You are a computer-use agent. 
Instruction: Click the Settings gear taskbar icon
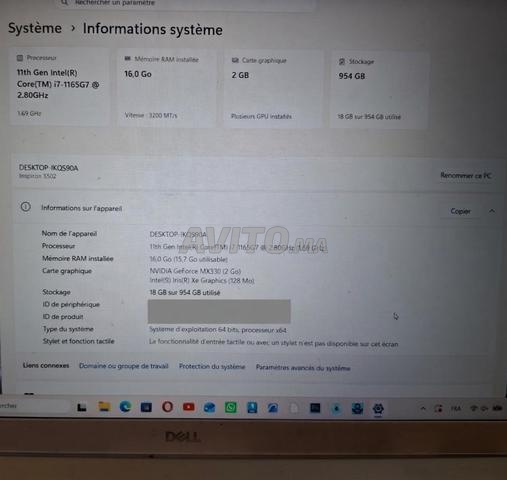coord(378,409)
